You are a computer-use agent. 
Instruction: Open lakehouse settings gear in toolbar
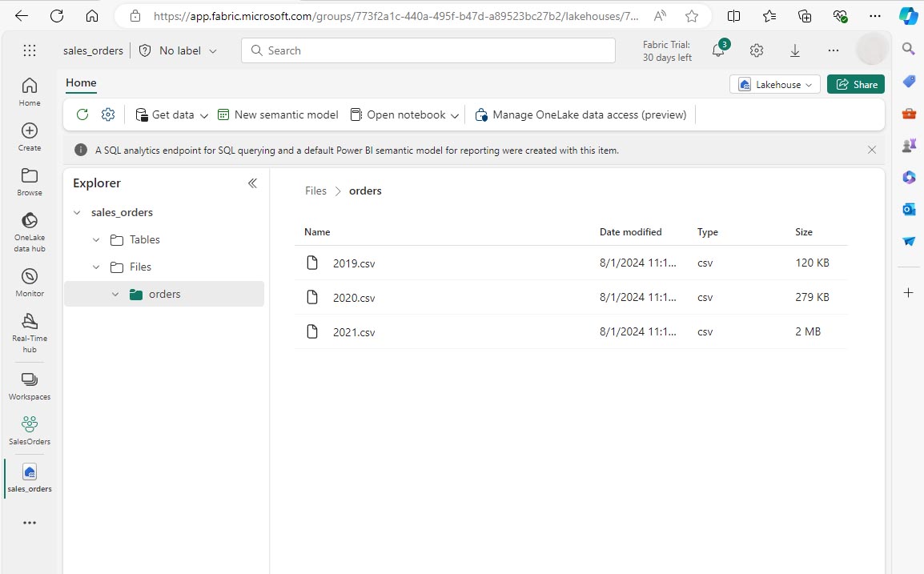(108, 114)
